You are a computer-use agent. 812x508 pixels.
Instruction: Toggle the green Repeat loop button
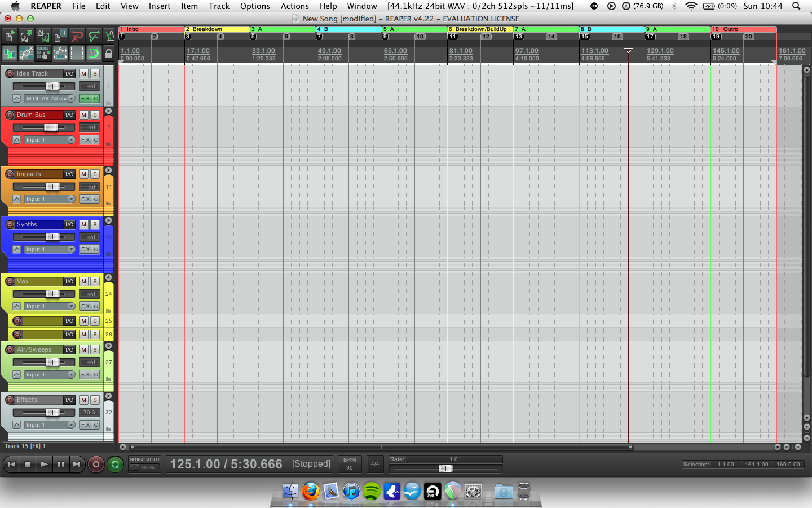[115, 465]
